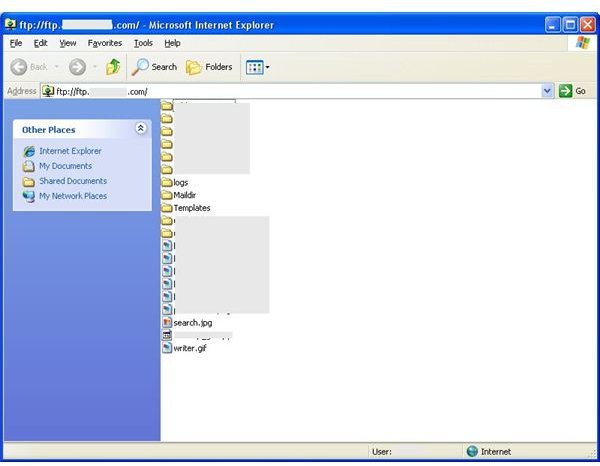Viewport: 600px width, 466px height.
Task: Click the Internet zone globe icon
Action: point(472,451)
